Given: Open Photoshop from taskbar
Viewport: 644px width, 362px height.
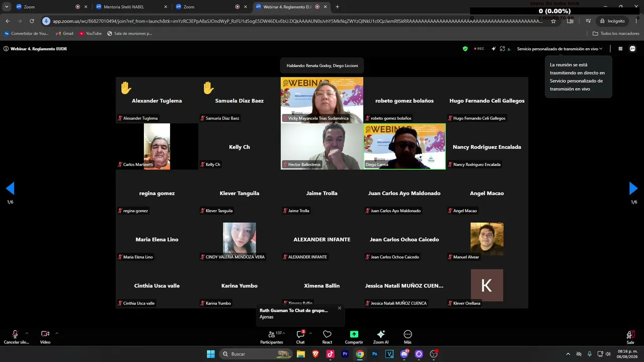Looking at the screenshot, I should 375,354.
